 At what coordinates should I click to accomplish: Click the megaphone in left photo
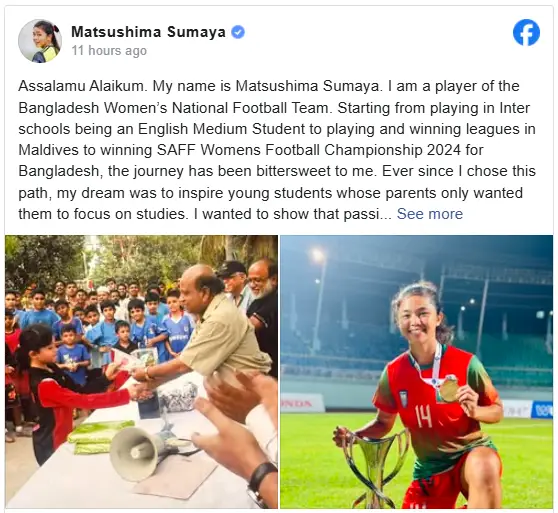(x=140, y=452)
